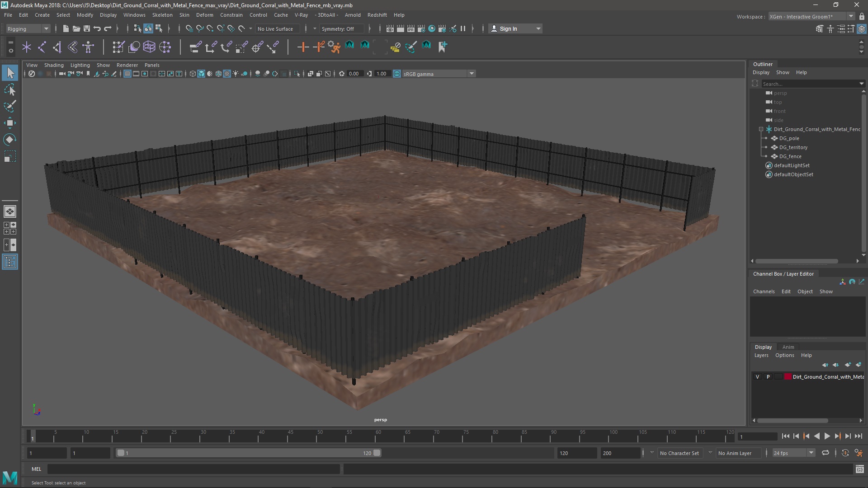Click the loop playback icon
The width and height of the screenshot is (868, 488).
pyautogui.click(x=825, y=453)
